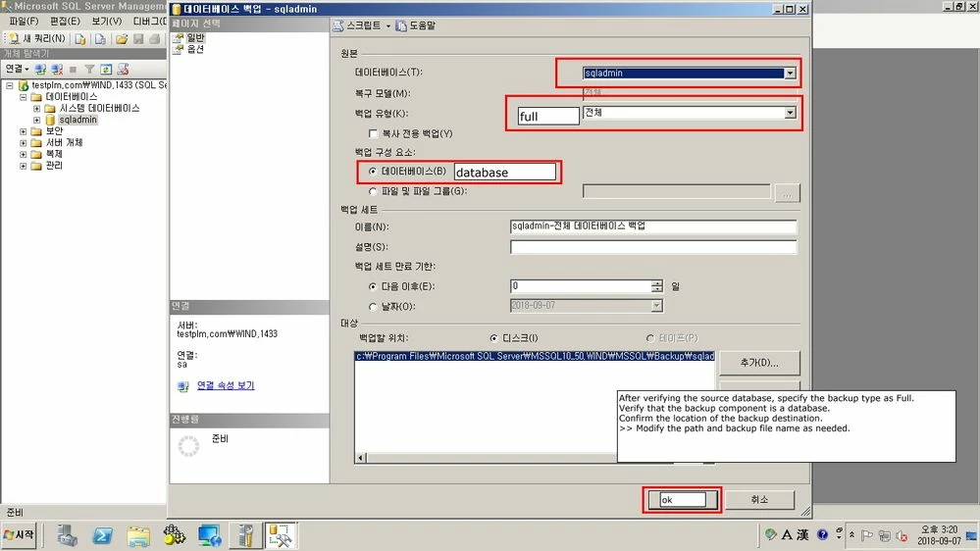Click the Disconnect server icon

(x=57, y=70)
